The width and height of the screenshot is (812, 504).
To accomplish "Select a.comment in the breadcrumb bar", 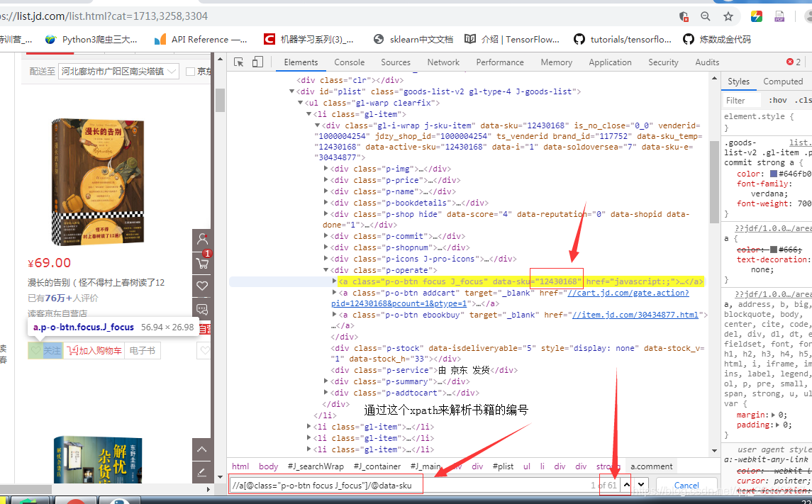I will point(652,466).
